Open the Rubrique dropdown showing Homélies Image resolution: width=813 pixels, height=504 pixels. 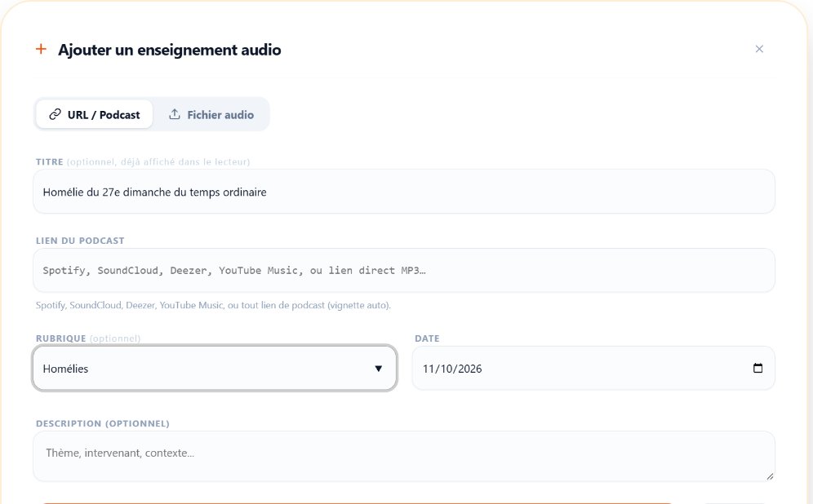click(215, 369)
